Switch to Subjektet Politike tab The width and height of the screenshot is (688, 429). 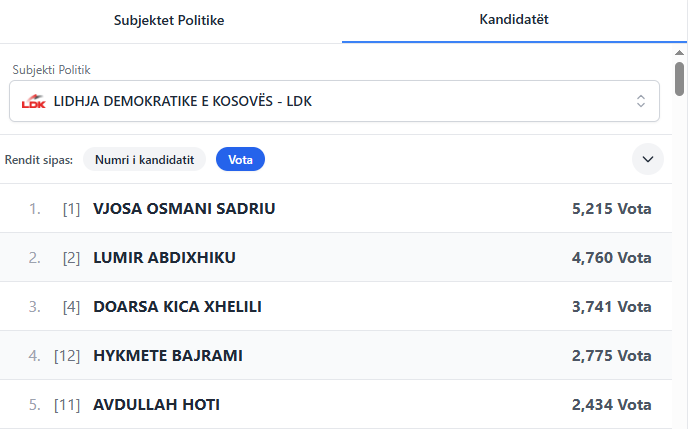[x=169, y=20]
